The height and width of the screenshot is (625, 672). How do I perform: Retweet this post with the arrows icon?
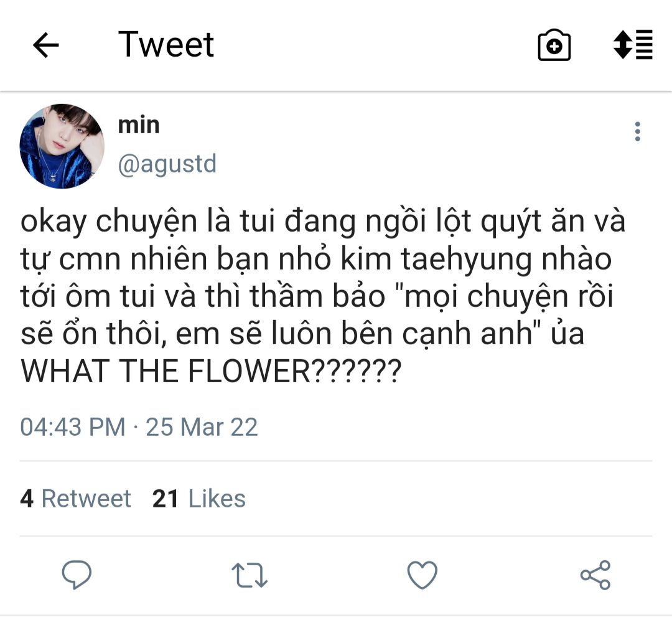(x=250, y=575)
